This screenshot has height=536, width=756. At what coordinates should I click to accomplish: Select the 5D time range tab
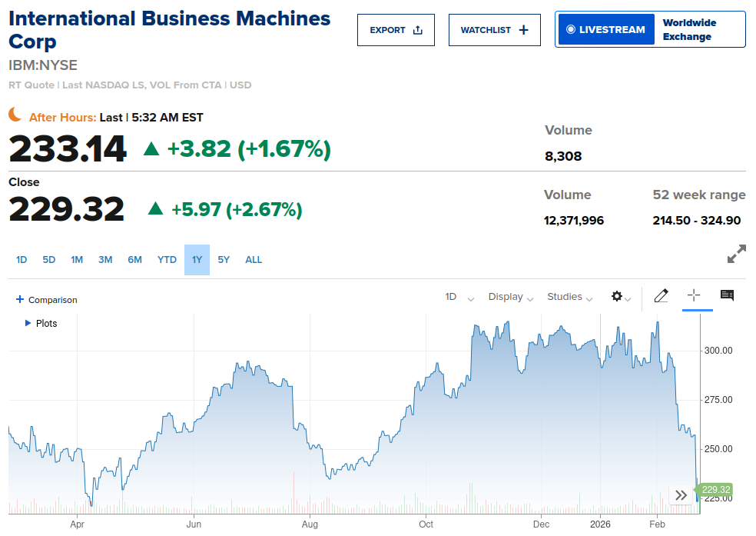click(x=48, y=260)
